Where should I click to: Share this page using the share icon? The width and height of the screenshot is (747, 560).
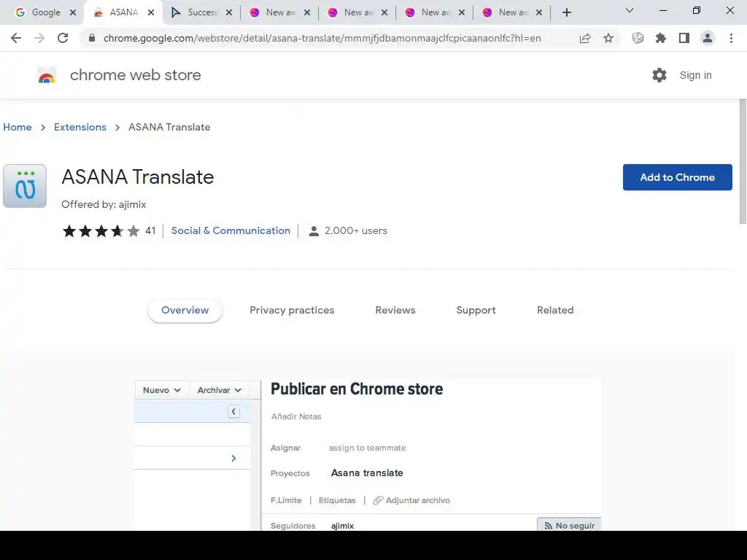point(585,38)
